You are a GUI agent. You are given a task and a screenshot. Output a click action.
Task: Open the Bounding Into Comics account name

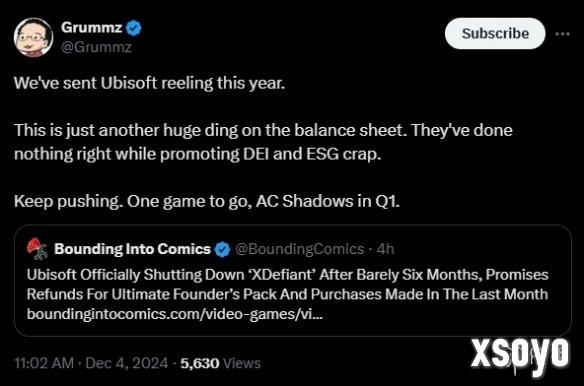132,249
